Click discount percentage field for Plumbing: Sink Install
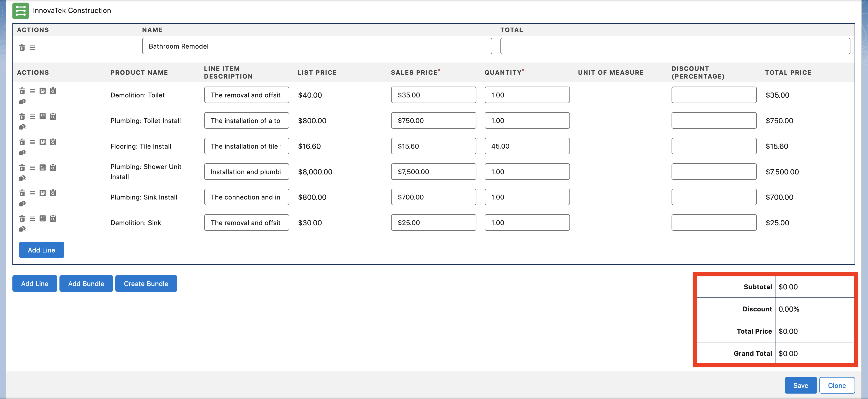Viewport: 868px width, 399px height. pos(714,197)
